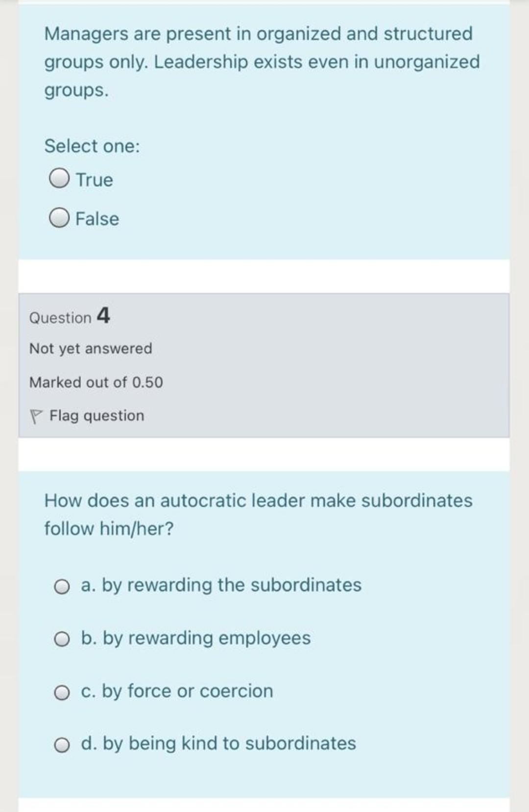529x812 pixels.
Task: Click the autocratic leader question text
Action: click(258, 513)
